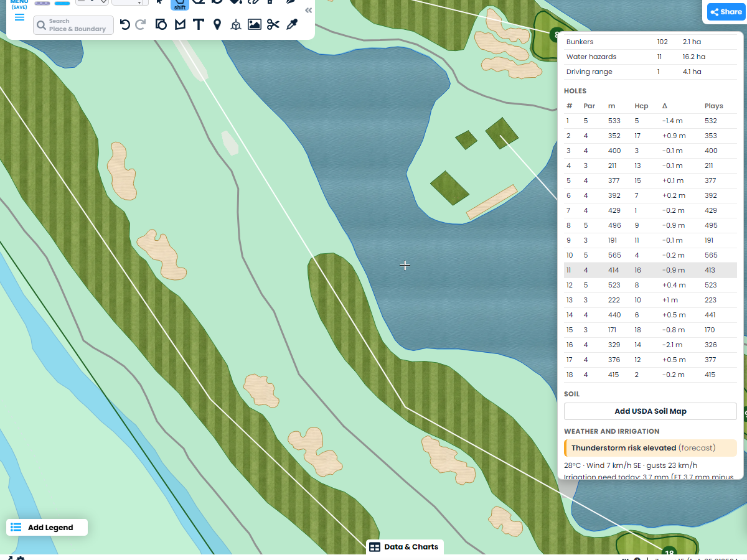Viewport: 747px width, 560px height.
Task: Click the hole 18 marker on map
Action: [669, 553]
